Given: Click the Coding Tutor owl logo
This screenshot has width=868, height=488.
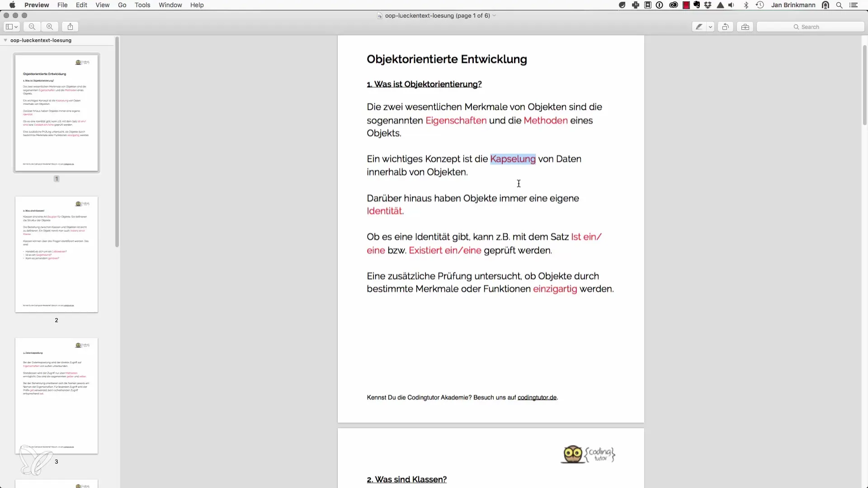Looking at the screenshot, I should point(588,455).
